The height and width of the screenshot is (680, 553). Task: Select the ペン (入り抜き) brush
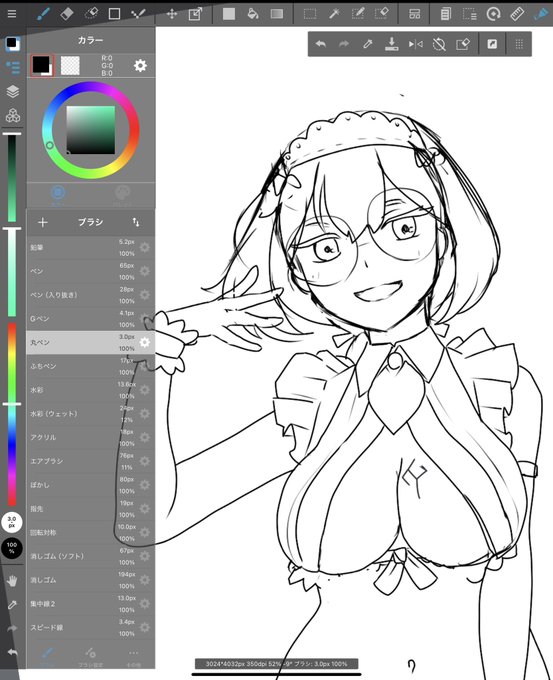pos(91,295)
